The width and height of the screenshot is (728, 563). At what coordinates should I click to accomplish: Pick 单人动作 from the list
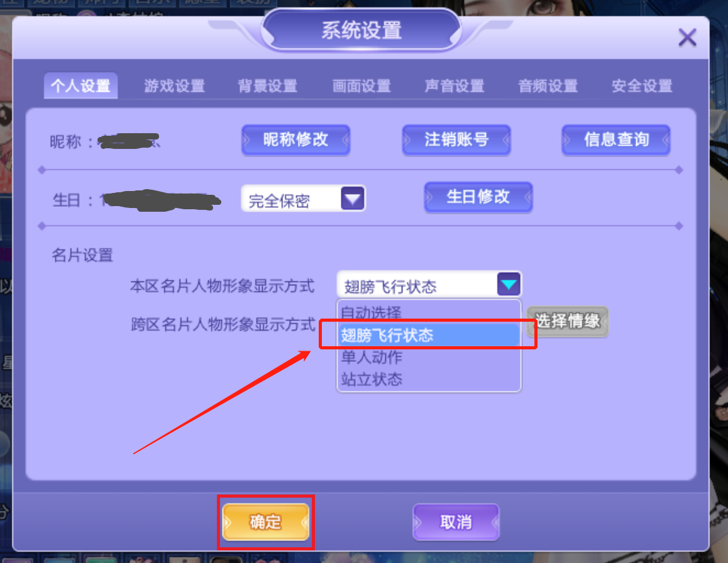[428, 357]
